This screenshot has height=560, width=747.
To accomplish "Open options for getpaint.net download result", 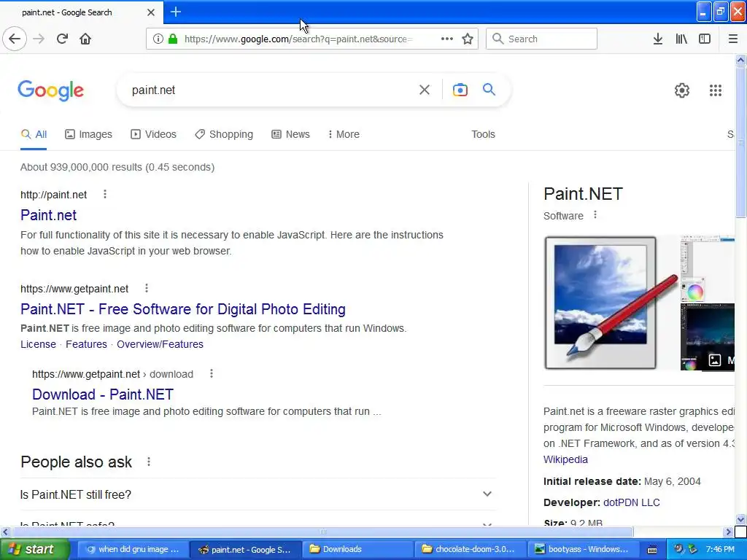I will point(211,374).
